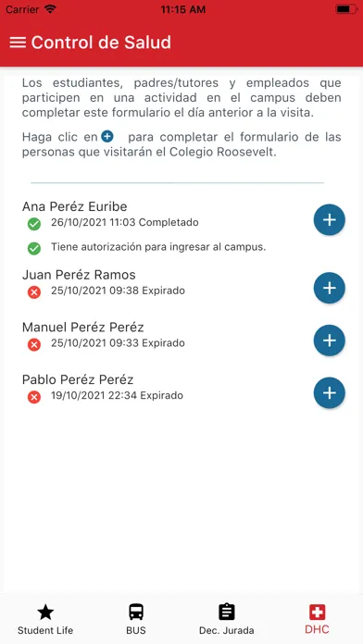Select the name Ana Peréz Euribe

point(74,206)
